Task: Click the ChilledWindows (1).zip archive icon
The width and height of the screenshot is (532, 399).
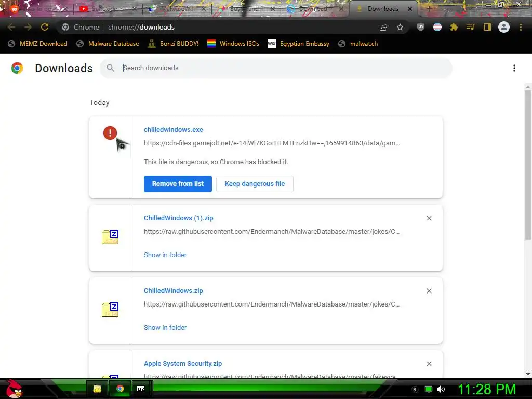Action: (110, 237)
